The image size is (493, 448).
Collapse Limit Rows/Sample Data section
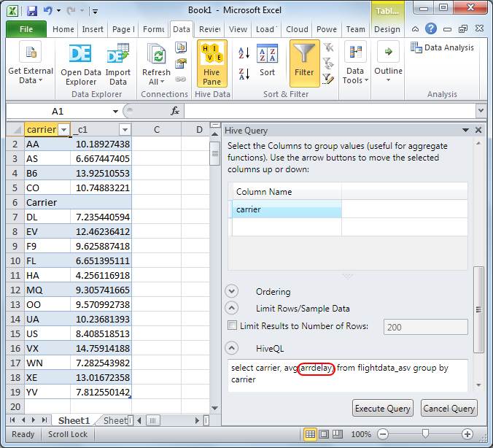[232, 308]
